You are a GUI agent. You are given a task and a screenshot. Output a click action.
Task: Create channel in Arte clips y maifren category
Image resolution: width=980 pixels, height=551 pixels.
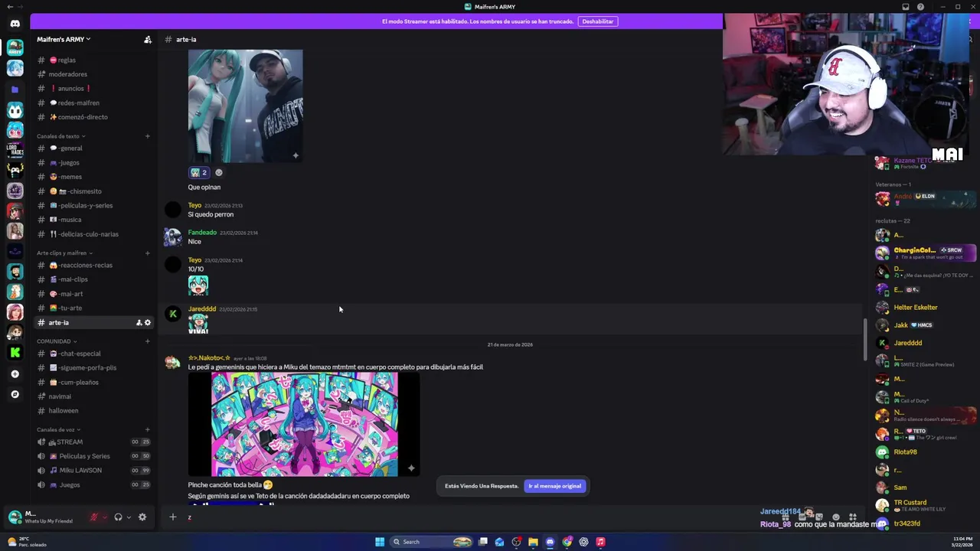coord(148,253)
